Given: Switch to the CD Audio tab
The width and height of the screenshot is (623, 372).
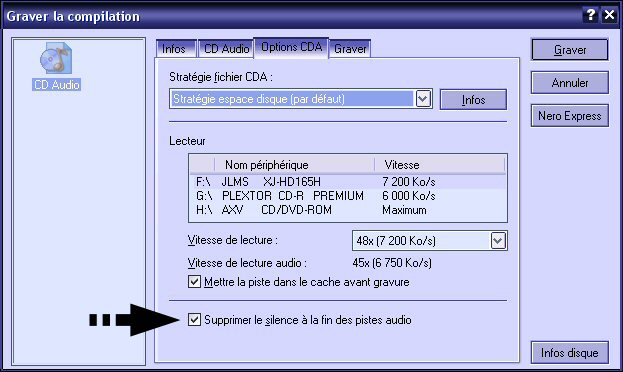Looking at the screenshot, I should 226,49.
